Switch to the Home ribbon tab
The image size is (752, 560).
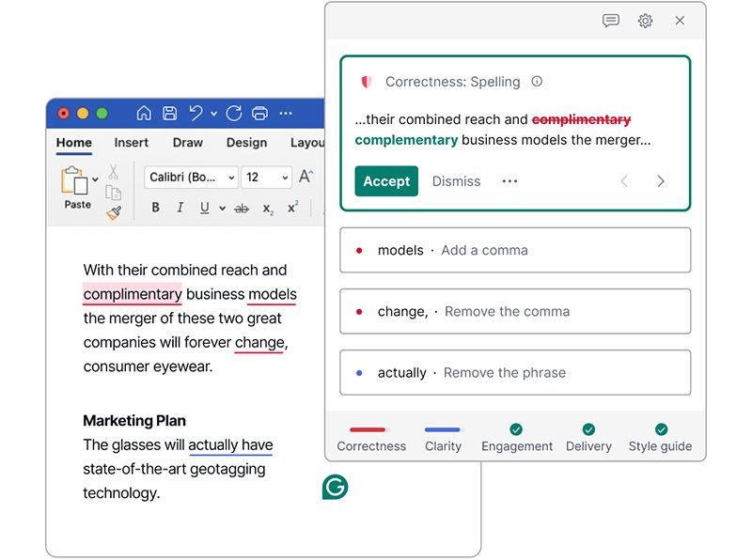tap(74, 143)
